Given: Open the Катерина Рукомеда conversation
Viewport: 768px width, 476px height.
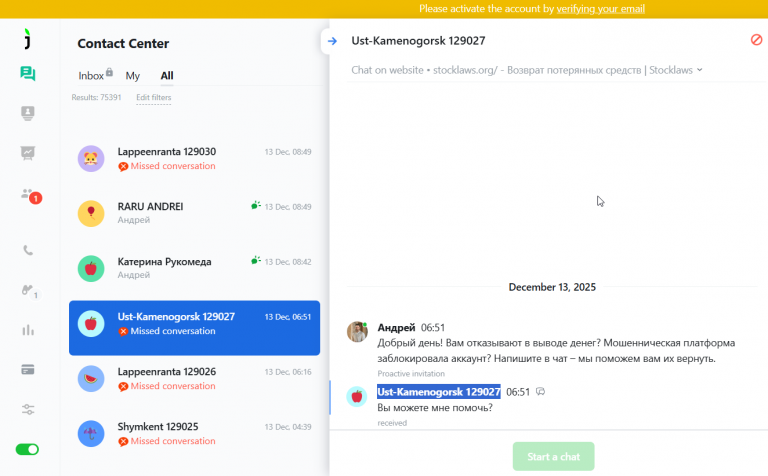Looking at the screenshot, I should coord(194,268).
